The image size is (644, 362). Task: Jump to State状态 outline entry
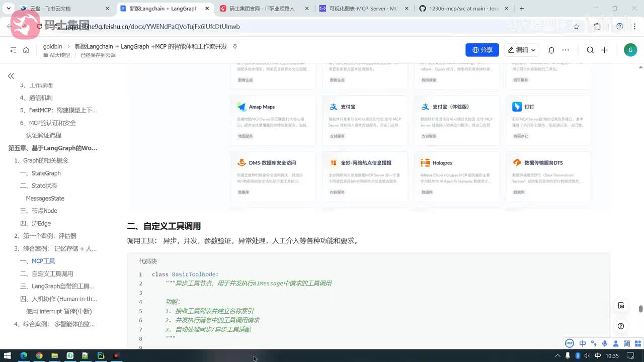coord(39,186)
